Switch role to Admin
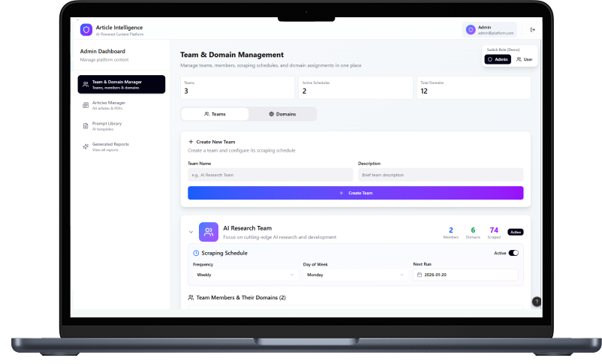602x364 pixels. [x=498, y=59]
